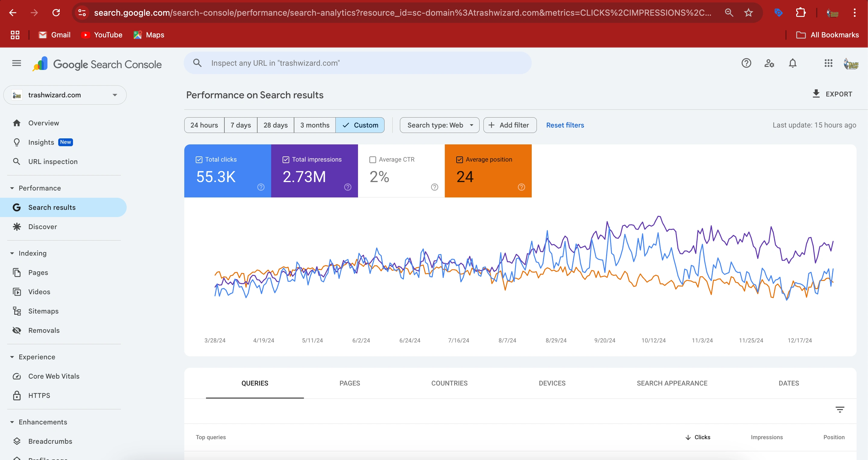Click the help question mark icon in header
868x460 pixels.
(746, 63)
